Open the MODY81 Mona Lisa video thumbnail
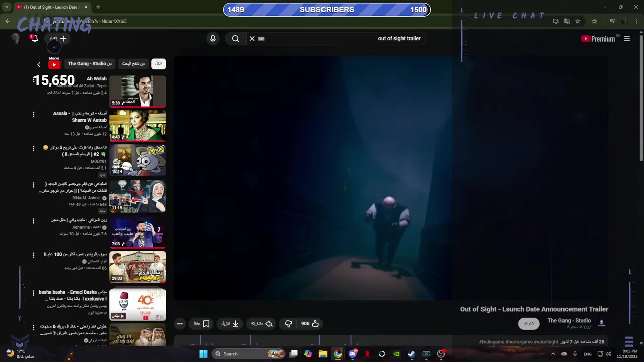 137,160
